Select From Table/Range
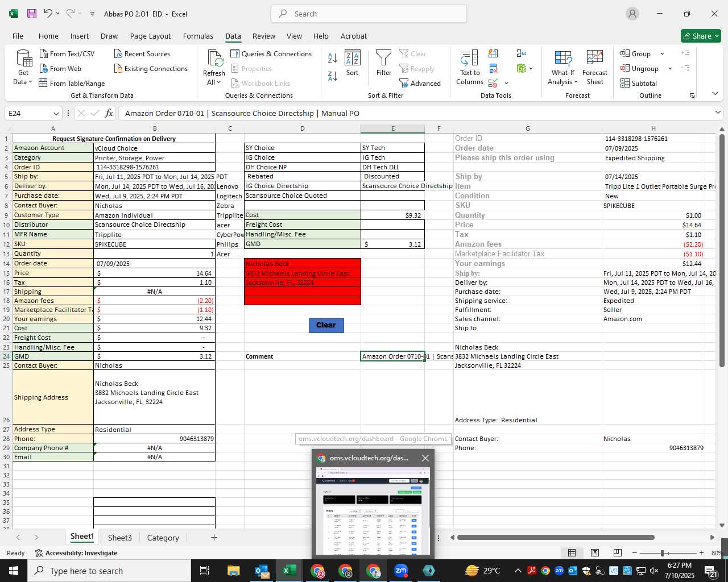Screen dimensions: 728x582 click(x=72, y=84)
